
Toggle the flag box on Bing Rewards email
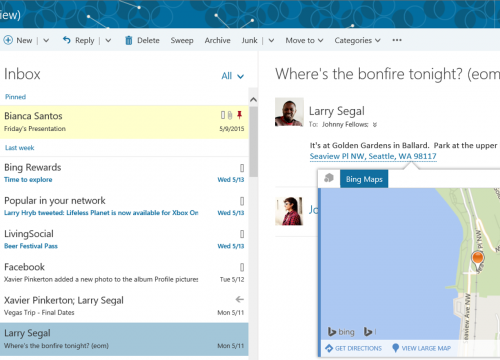242,168
